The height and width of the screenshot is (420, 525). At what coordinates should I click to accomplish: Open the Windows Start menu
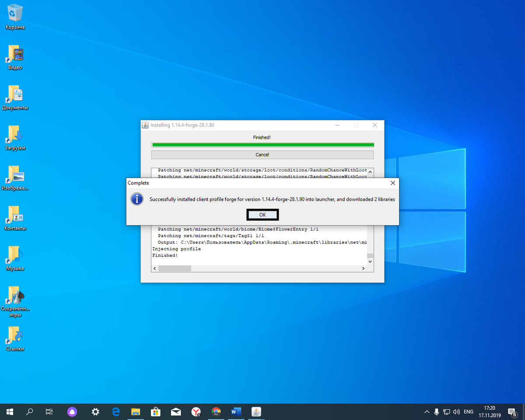tap(10, 412)
